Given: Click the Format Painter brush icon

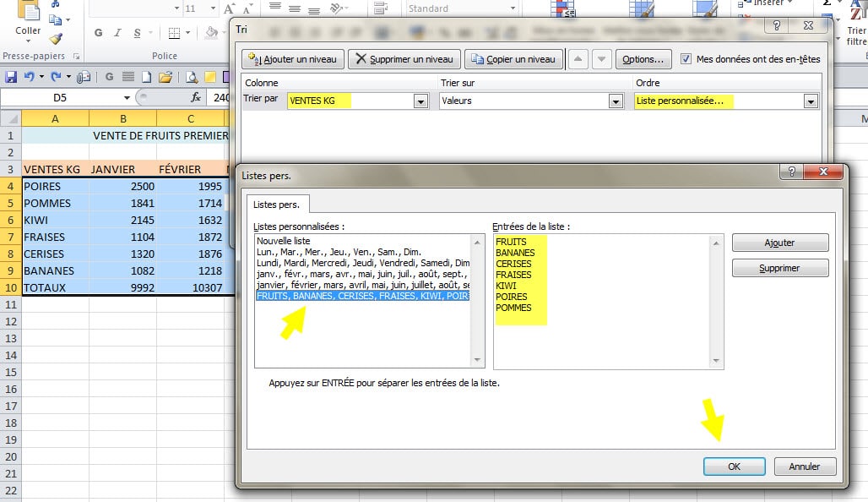Looking at the screenshot, I should [56, 39].
